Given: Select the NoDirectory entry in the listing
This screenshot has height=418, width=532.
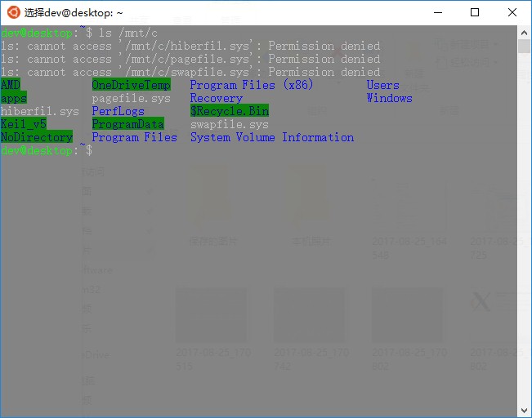Looking at the screenshot, I should pyautogui.click(x=37, y=137).
